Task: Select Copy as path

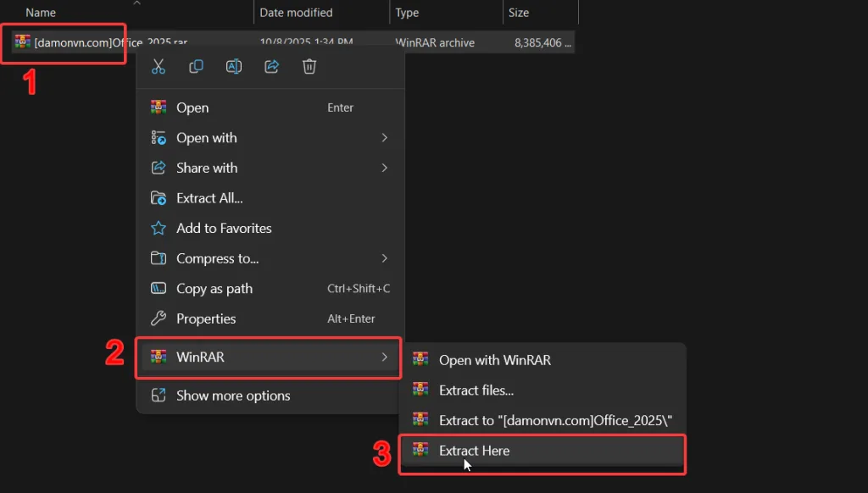Action: pos(214,289)
